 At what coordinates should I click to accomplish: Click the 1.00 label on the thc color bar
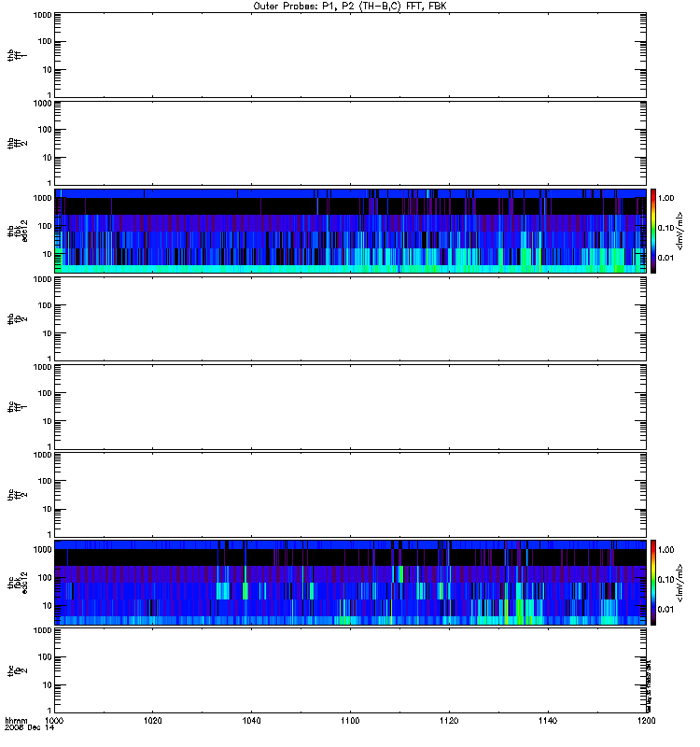click(x=666, y=549)
